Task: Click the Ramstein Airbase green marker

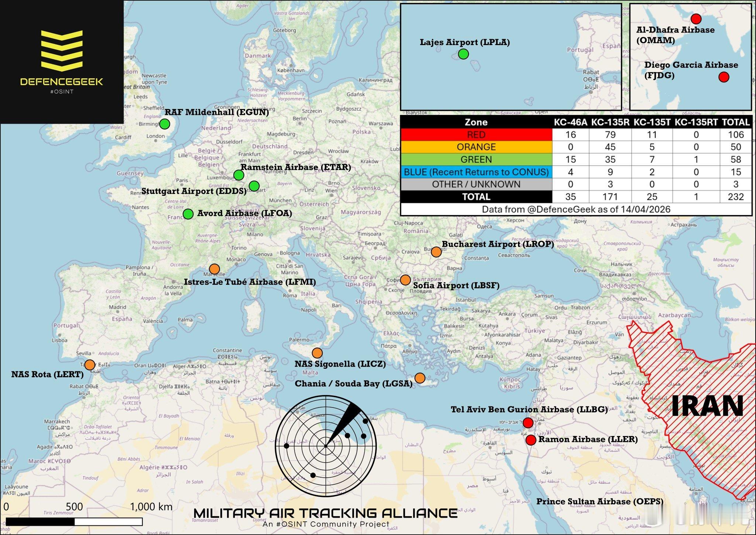Action: click(239, 175)
